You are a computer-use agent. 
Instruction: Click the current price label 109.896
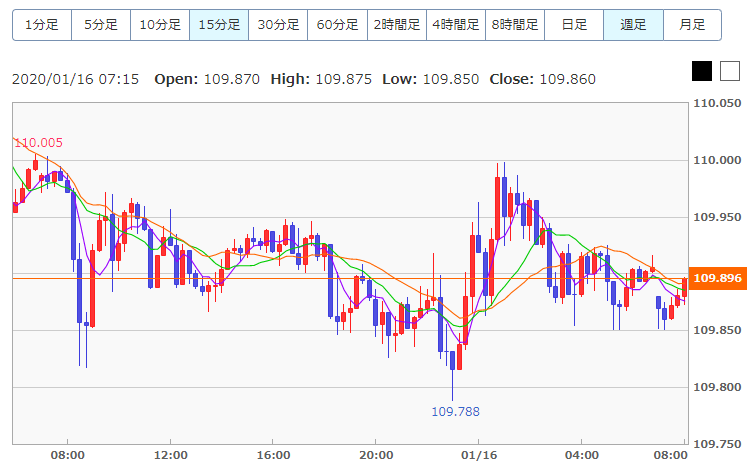click(x=718, y=278)
